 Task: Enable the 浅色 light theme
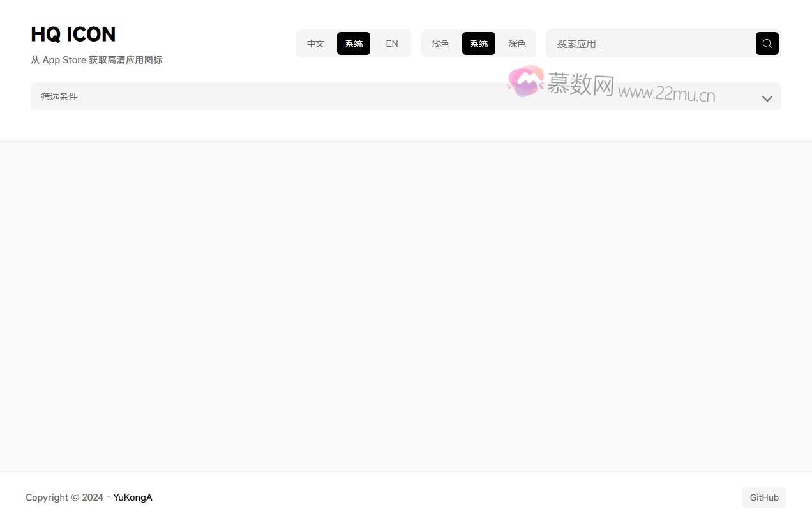(440, 43)
